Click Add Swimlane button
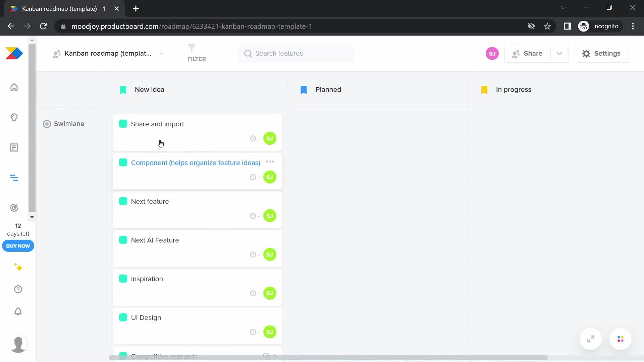644x362 pixels. 64,124
